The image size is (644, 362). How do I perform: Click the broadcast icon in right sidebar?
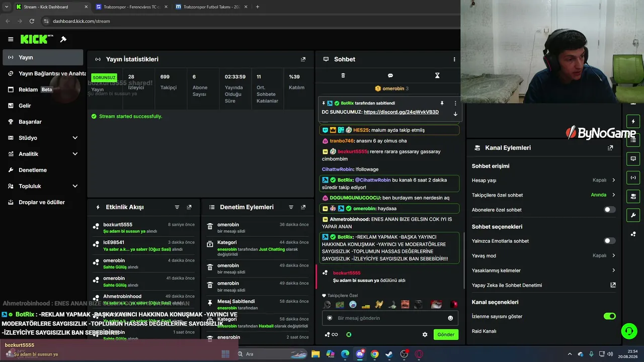coord(633,177)
